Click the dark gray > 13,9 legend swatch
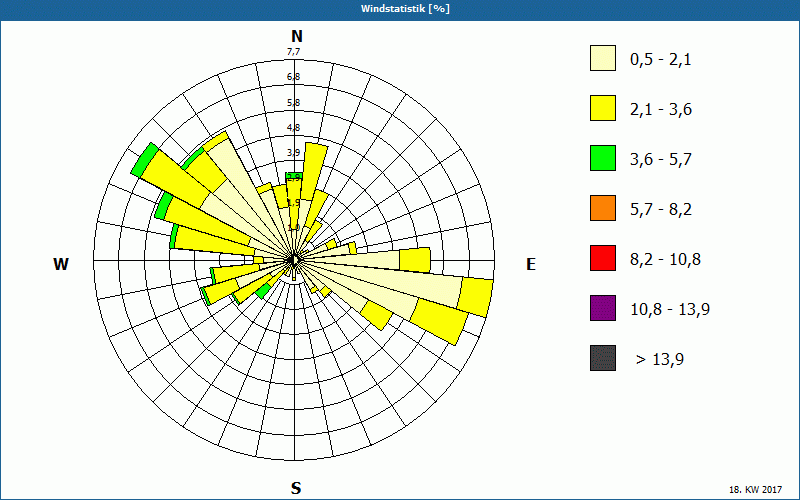Screen dimensions: 800x500 (x=603, y=358)
